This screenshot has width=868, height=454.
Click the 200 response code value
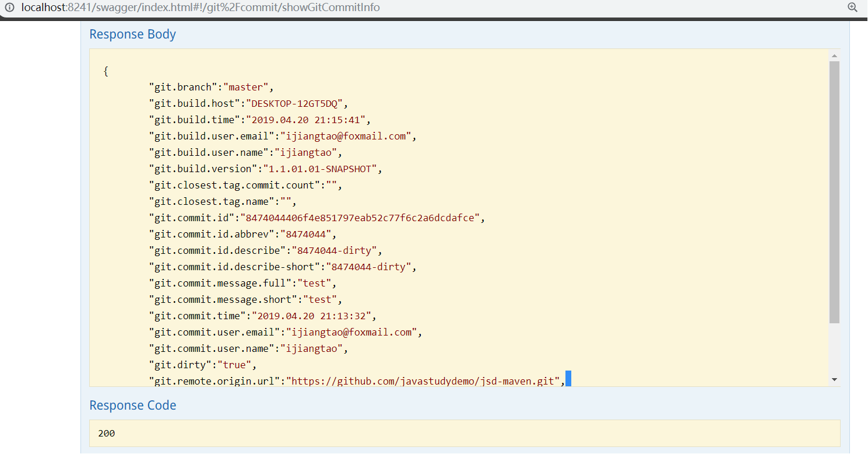point(106,434)
